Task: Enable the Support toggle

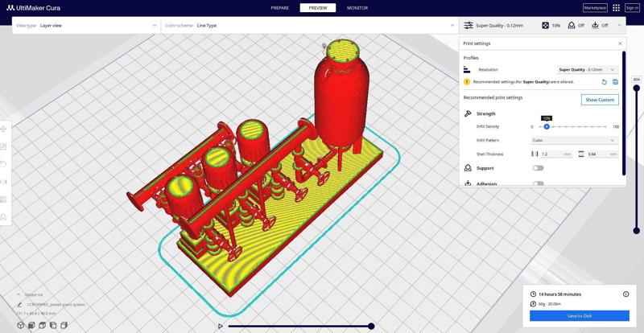Action: 538,168
